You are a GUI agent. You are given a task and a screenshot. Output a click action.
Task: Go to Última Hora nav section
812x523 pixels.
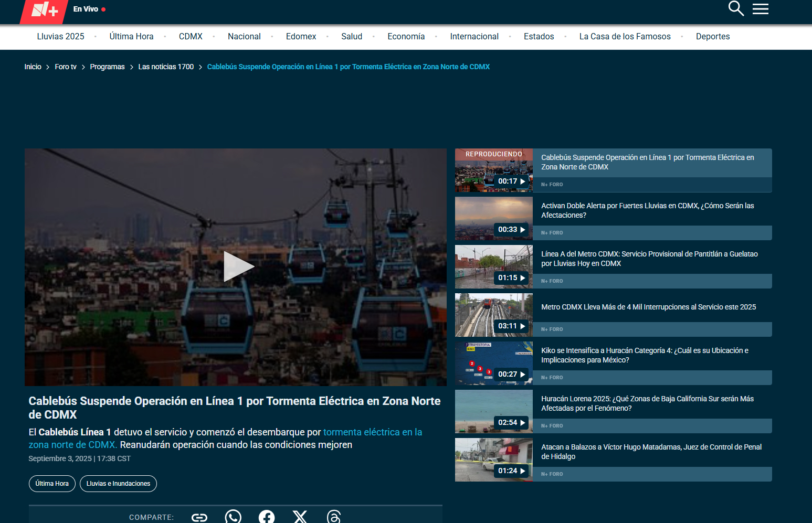(x=131, y=36)
